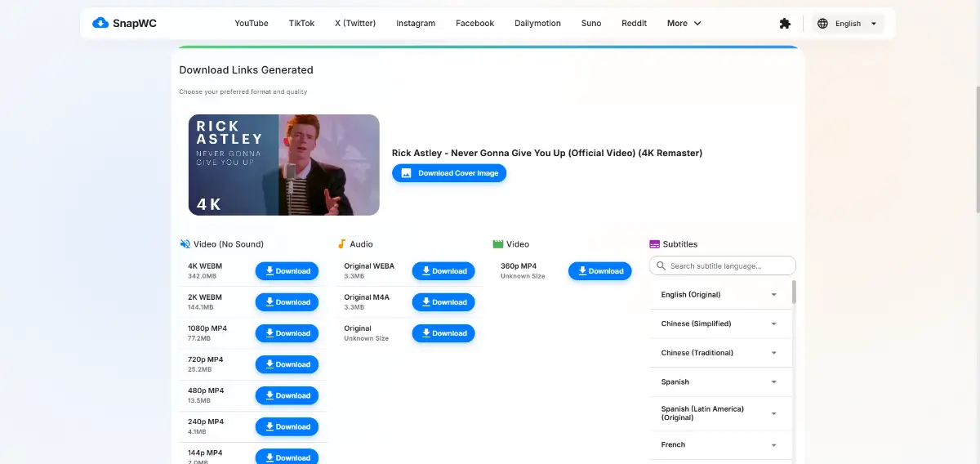Select TikTok in the navigation bar
This screenshot has height=464, width=980.
tap(301, 24)
